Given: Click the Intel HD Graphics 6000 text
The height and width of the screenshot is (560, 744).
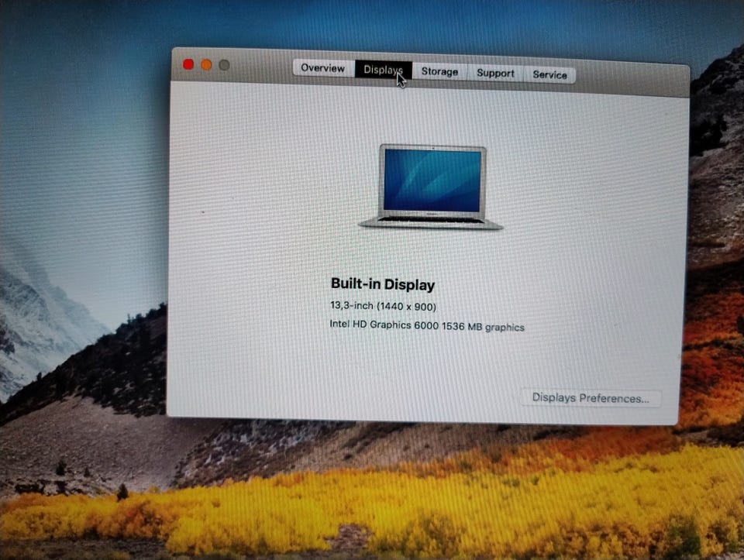Looking at the screenshot, I should [x=384, y=325].
